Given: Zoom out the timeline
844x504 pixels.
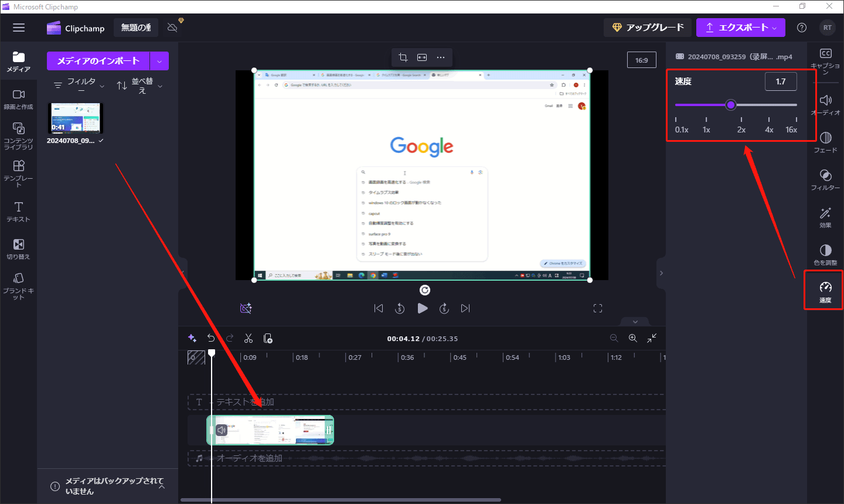Looking at the screenshot, I should click(x=614, y=338).
